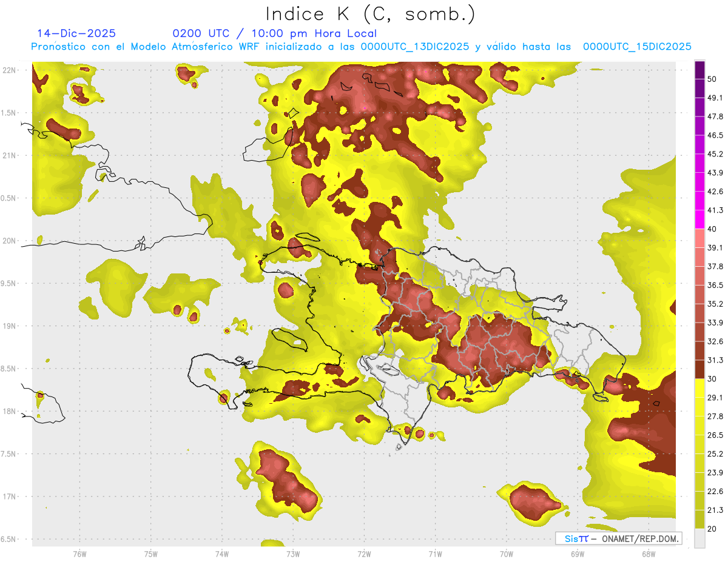The height and width of the screenshot is (562, 728).
Task: Click the '7.5N' latitude label
Action: (x=9, y=453)
